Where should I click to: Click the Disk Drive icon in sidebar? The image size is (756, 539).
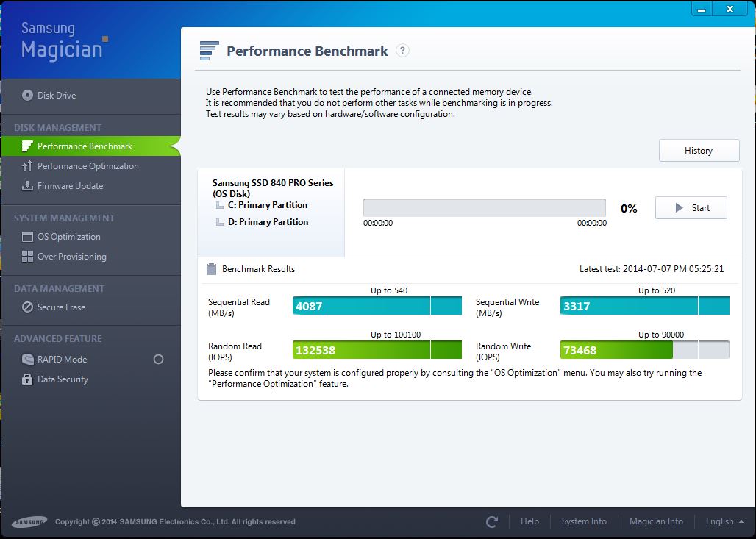[x=27, y=96]
